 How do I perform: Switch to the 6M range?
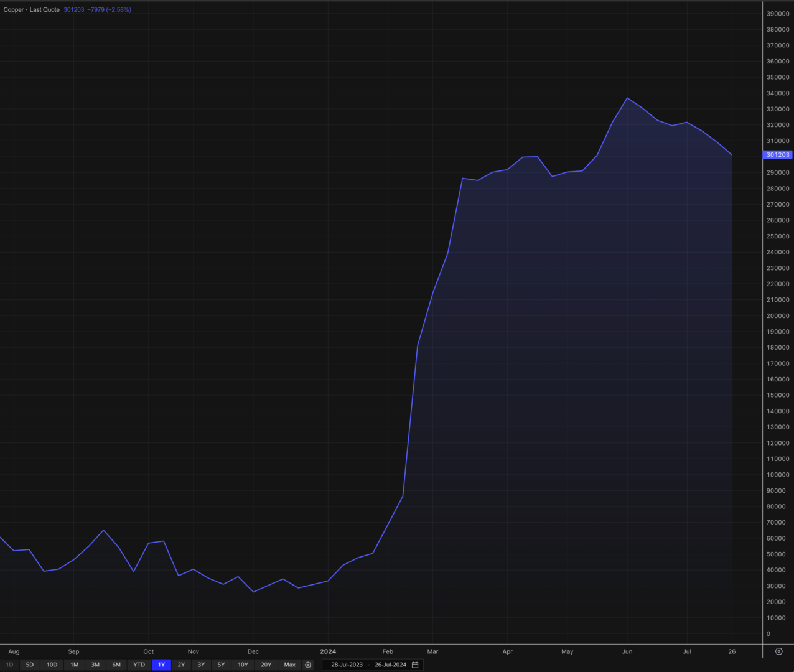[x=116, y=665]
